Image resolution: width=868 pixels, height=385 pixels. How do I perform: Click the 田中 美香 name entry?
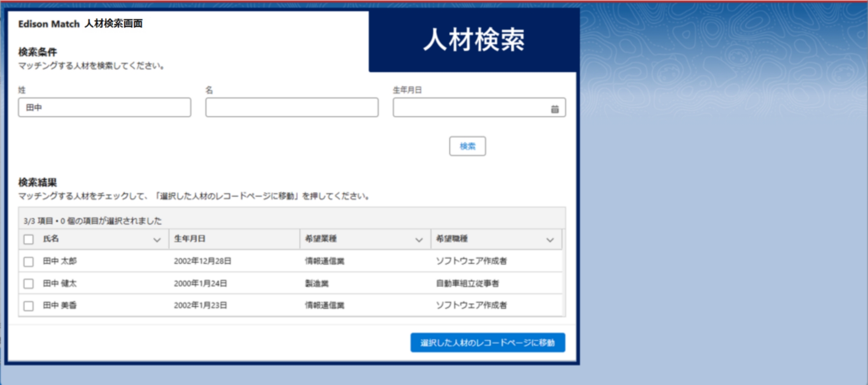60,305
